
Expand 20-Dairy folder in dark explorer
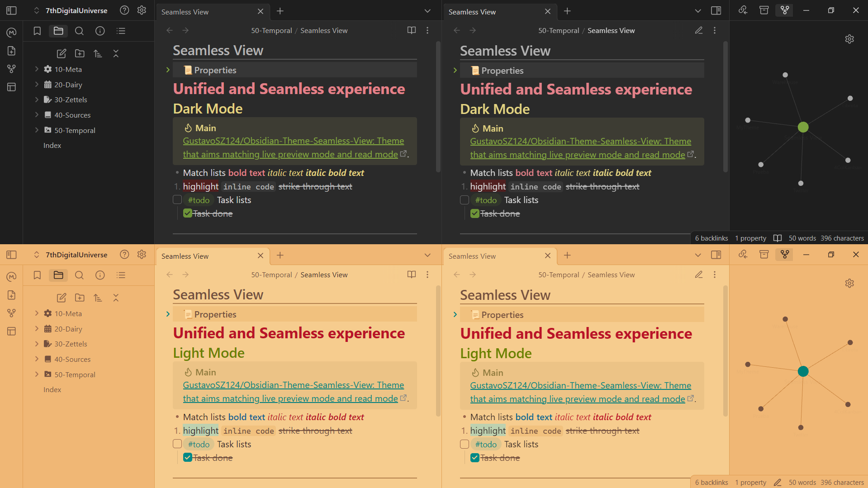point(37,85)
